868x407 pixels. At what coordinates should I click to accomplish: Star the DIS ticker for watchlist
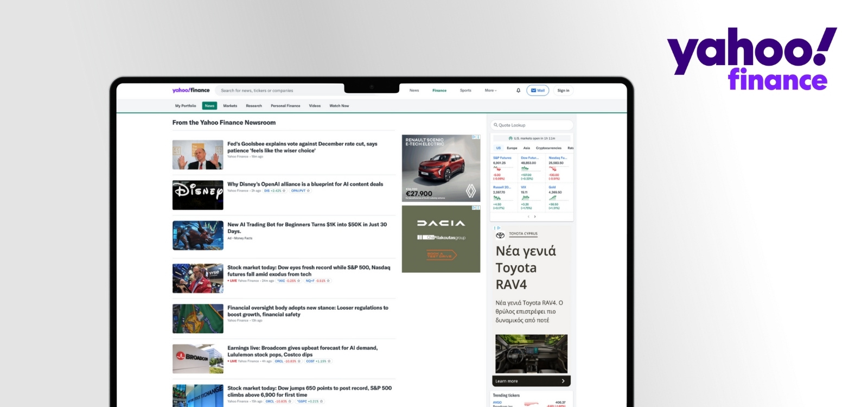tap(284, 190)
